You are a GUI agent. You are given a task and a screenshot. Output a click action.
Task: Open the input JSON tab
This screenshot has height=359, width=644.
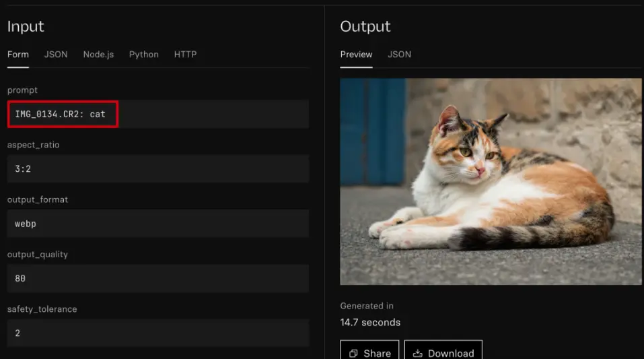coord(56,55)
